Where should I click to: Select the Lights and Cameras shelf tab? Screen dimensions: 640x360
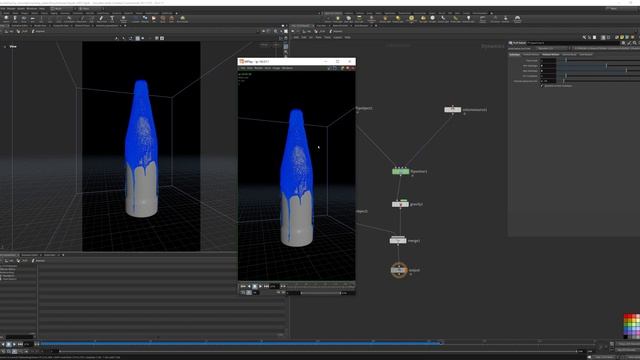(333, 13)
